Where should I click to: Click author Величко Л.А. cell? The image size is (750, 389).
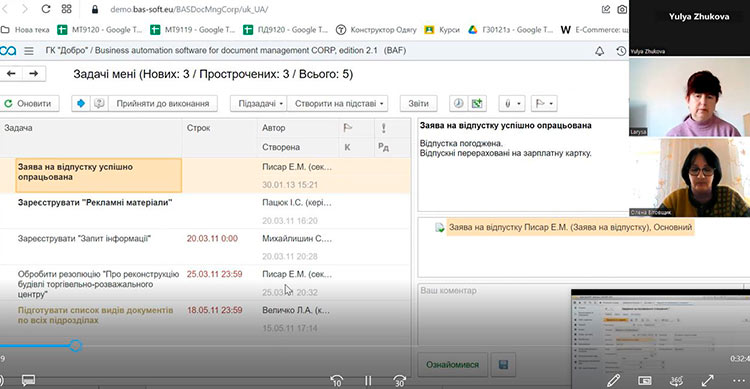click(x=296, y=310)
